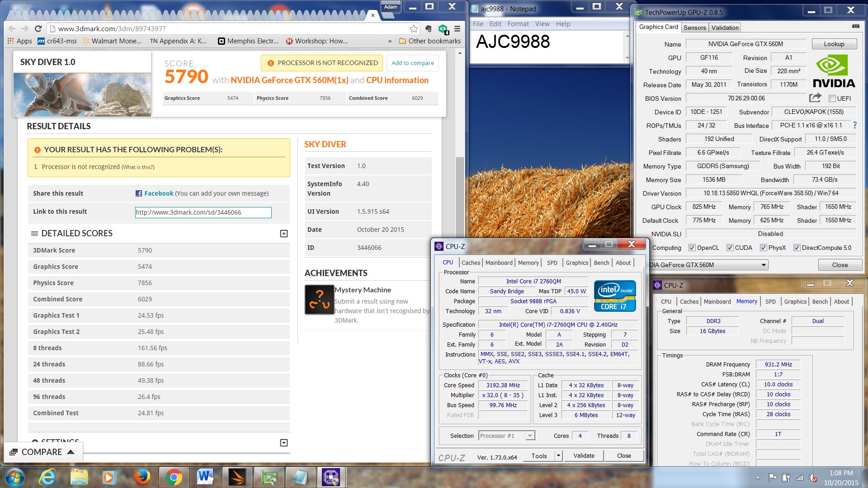Show hidden system tray icons
Viewport: 868px width, 488px height.
pos(758,478)
